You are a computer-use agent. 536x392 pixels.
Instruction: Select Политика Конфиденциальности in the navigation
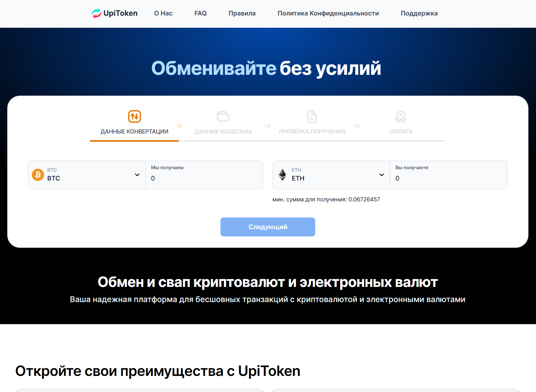click(328, 13)
